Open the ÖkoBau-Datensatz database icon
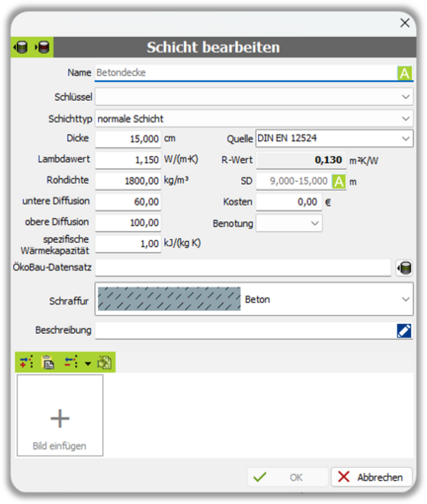The height and width of the screenshot is (504, 427). pos(404,268)
